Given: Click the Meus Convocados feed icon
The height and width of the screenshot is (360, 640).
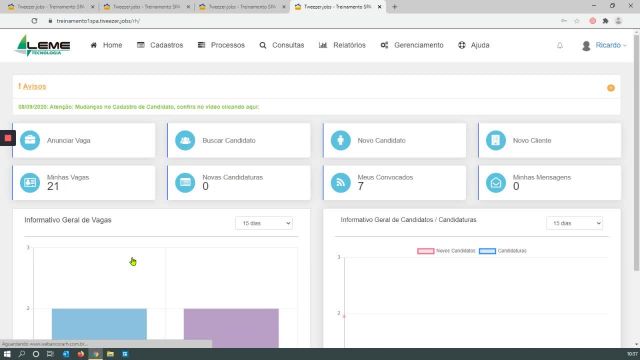Looking at the screenshot, I should point(340,182).
